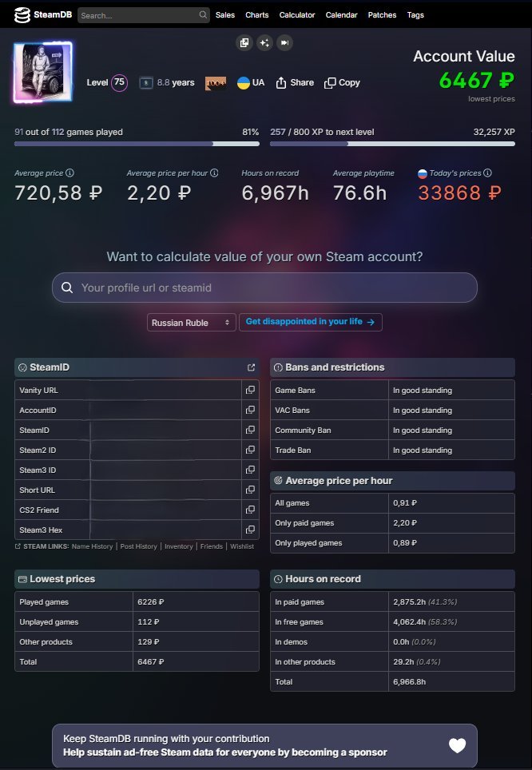
Task: Click the Share button
Action: pyautogui.click(x=295, y=82)
